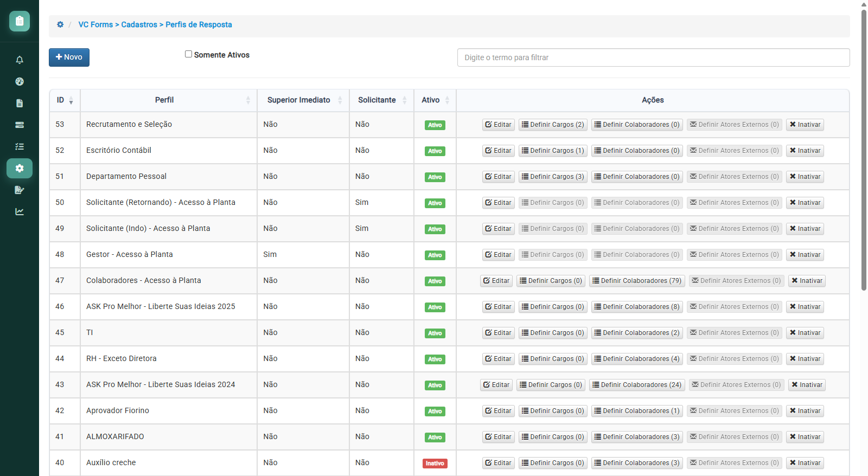868x476 pixels.
Task: Open the dashboard gauge icon in sidebar
Action: click(20, 81)
